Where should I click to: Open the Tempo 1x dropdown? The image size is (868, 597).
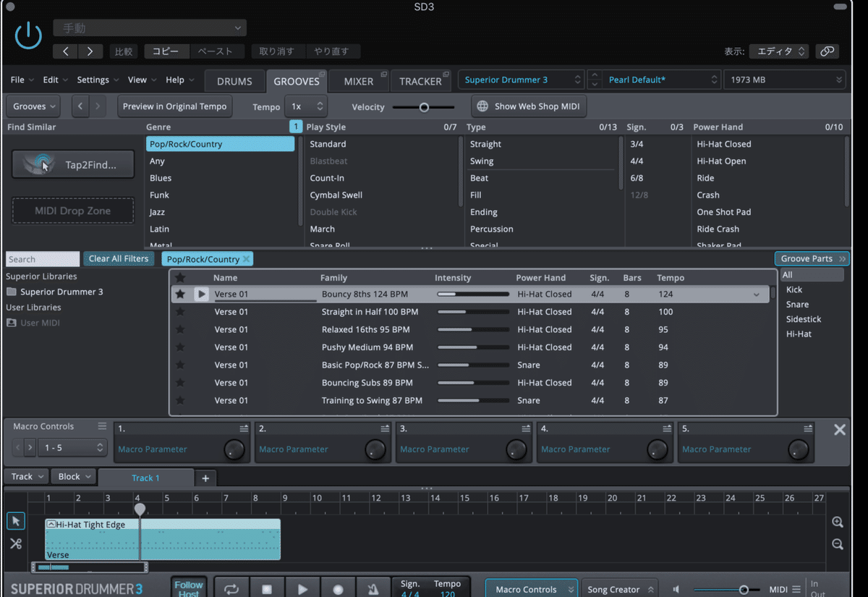[x=305, y=106]
